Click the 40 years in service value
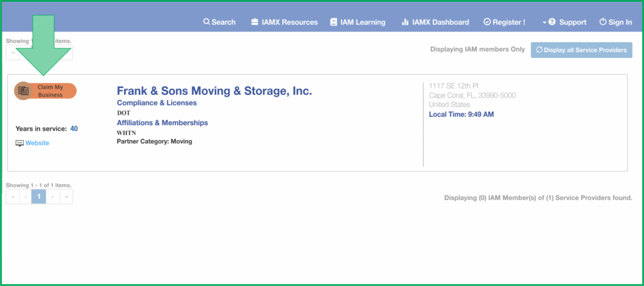This screenshot has width=644, height=286. [74, 129]
